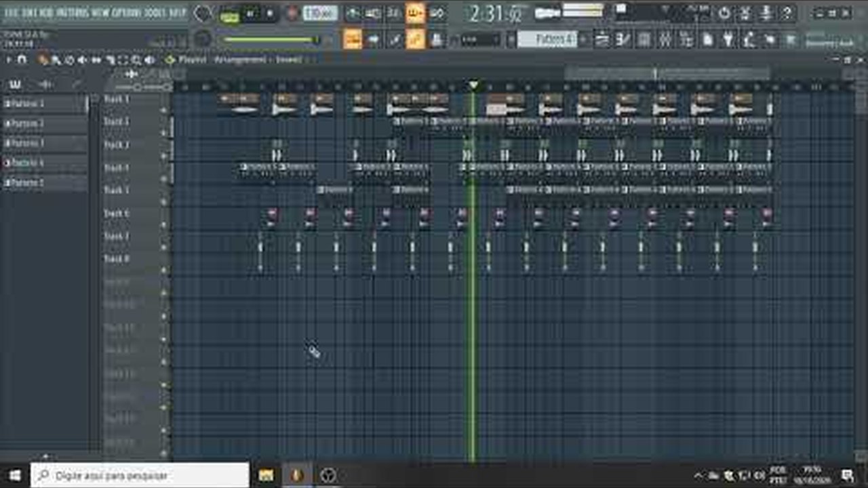Select the Playback speaker tool in playlist toolbar
The image size is (868, 488).
point(149,60)
